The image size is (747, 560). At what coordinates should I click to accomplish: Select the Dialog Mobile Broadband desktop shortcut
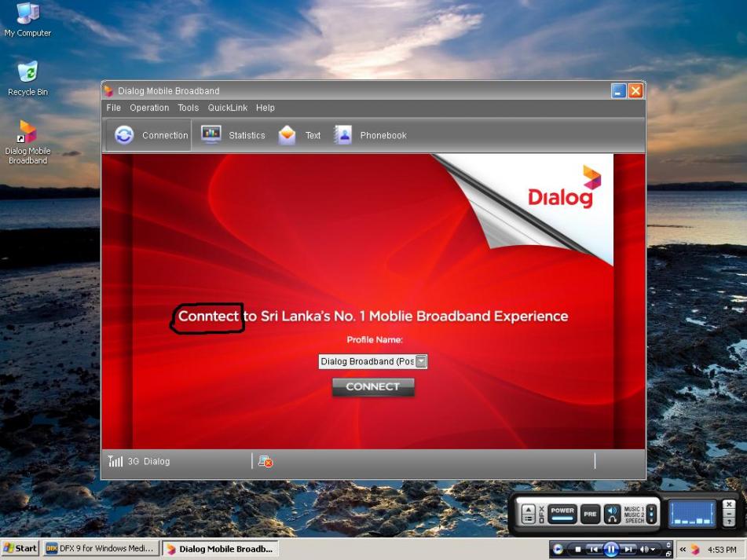pyautogui.click(x=27, y=142)
